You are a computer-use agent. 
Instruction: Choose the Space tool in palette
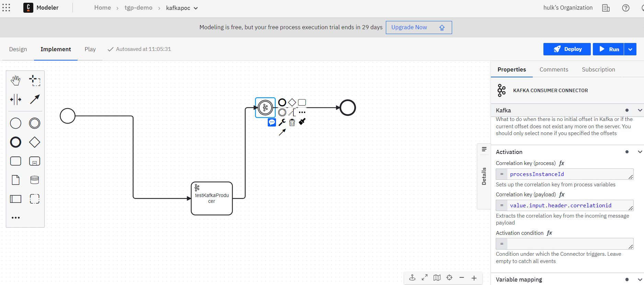15,100
